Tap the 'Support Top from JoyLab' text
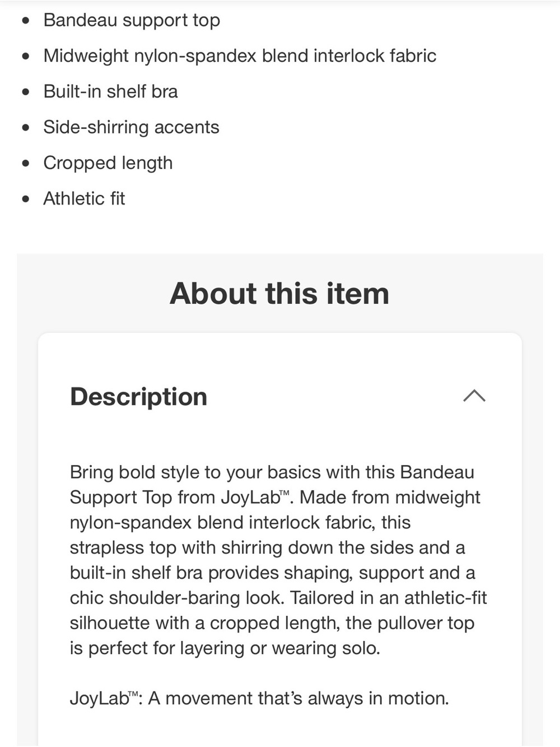 [179, 497]
